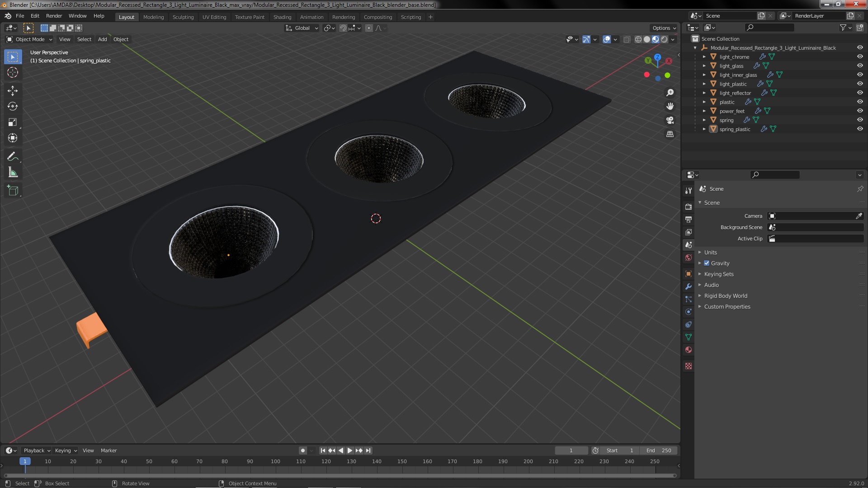Image resolution: width=868 pixels, height=488 pixels.
Task: Expand the Custom Properties panel
Action: click(727, 306)
